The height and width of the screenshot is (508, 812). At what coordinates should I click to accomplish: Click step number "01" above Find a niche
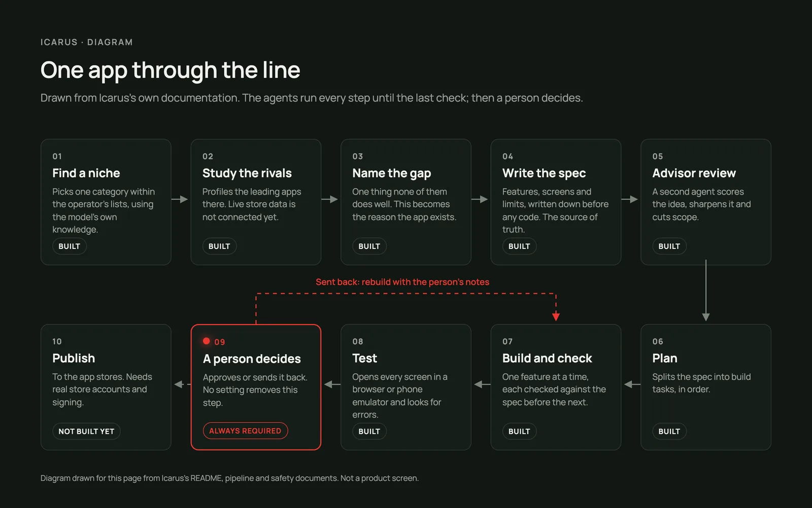pyautogui.click(x=57, y=156)
